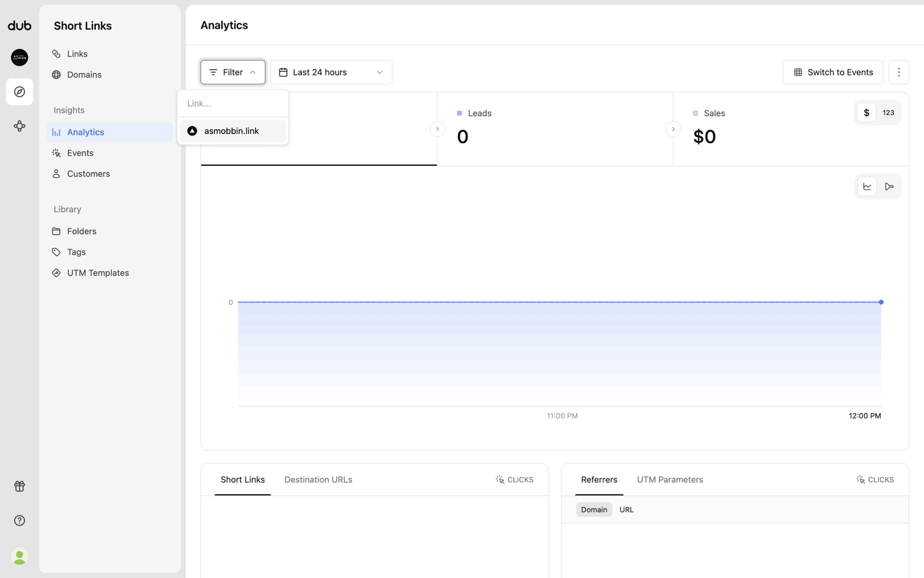Click the bar chart Analytics icon
The width and height of the screenshot is (924, 578).
click(x=56, y=132)
